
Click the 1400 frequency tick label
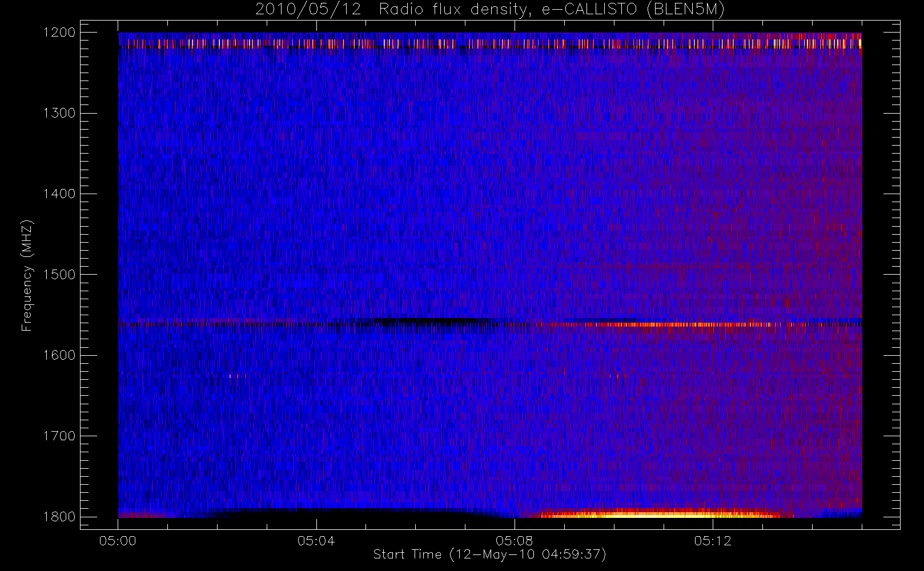click(x=59, y=194)
